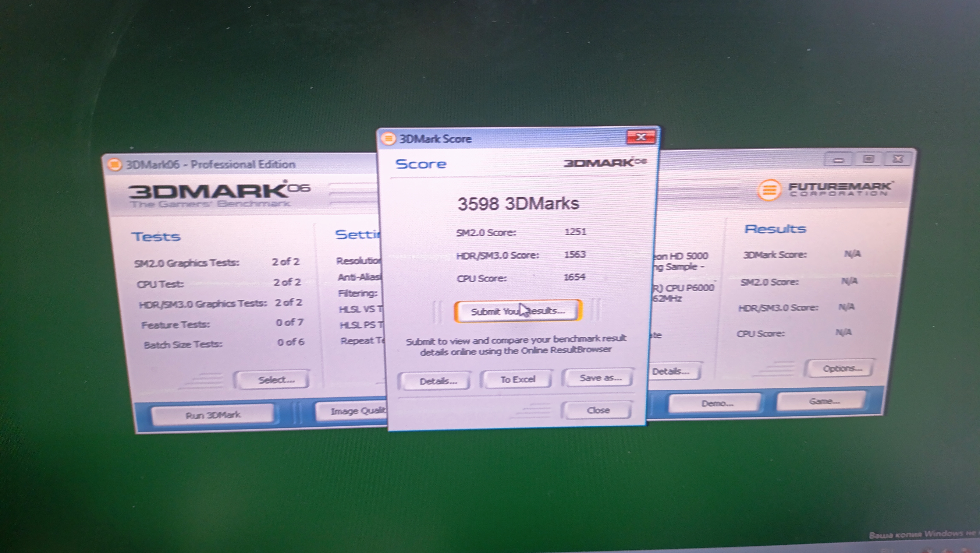Click 'Submit to view and compare' description text

coord(516,345)
